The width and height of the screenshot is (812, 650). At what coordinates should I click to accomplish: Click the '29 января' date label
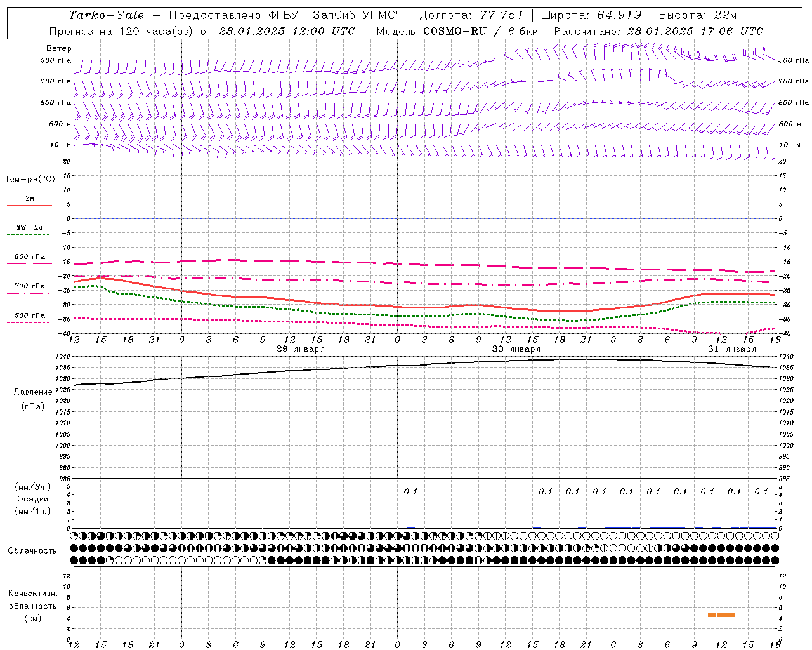point(301,349)
